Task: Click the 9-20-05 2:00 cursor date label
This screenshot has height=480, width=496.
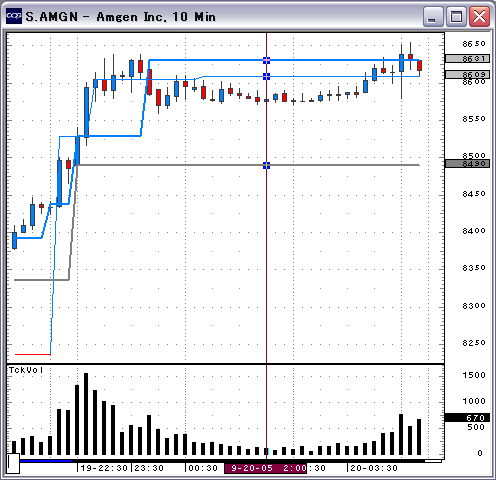Action: [x=266, y=468]
